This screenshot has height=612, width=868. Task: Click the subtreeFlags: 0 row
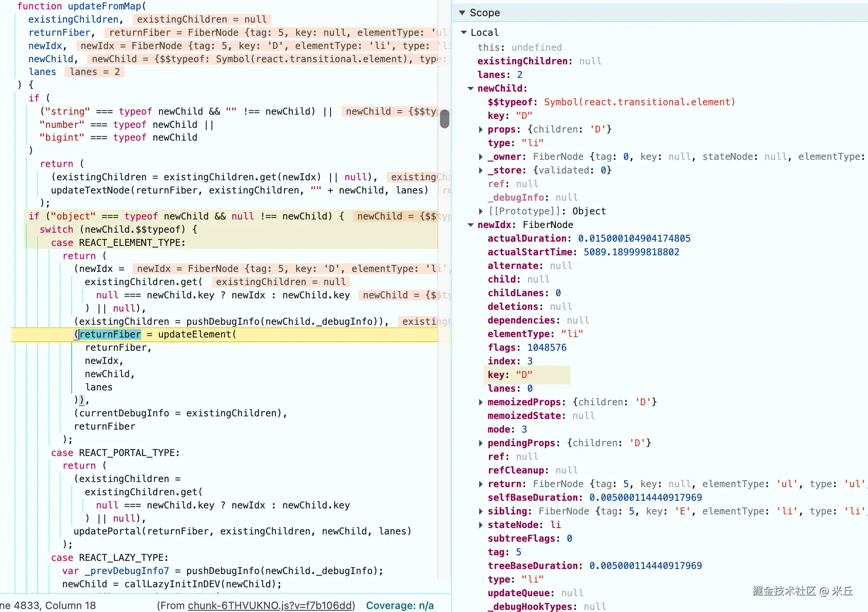530,538
